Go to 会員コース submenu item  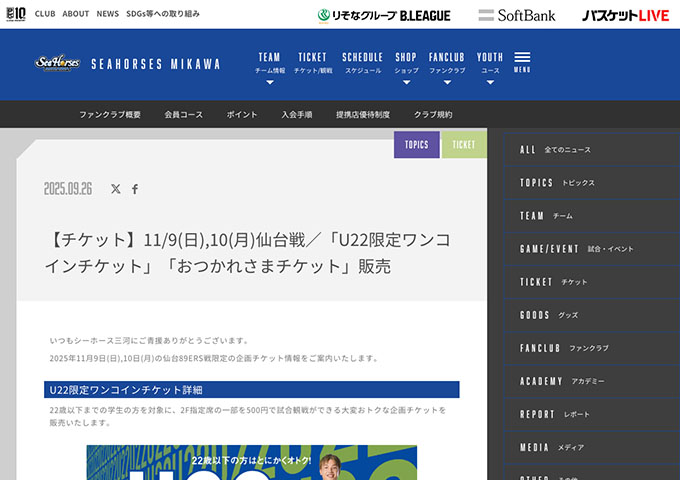(x=183, y=114)
